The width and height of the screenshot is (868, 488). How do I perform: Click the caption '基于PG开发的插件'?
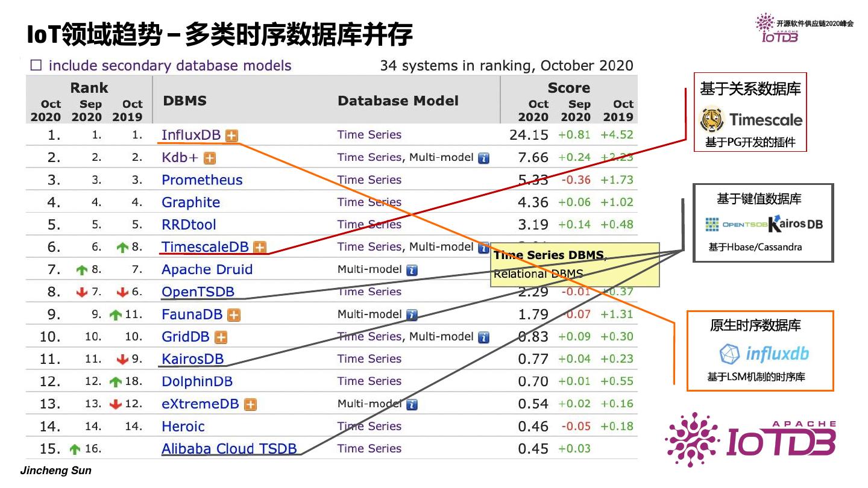tap(750, 143)
